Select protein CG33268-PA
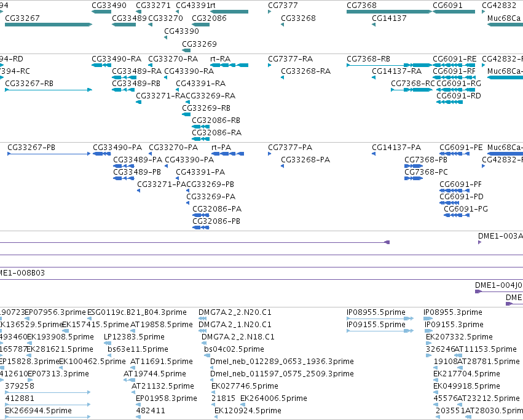The width and height of the screenshot is (523, 420). (x=305, y=160)
